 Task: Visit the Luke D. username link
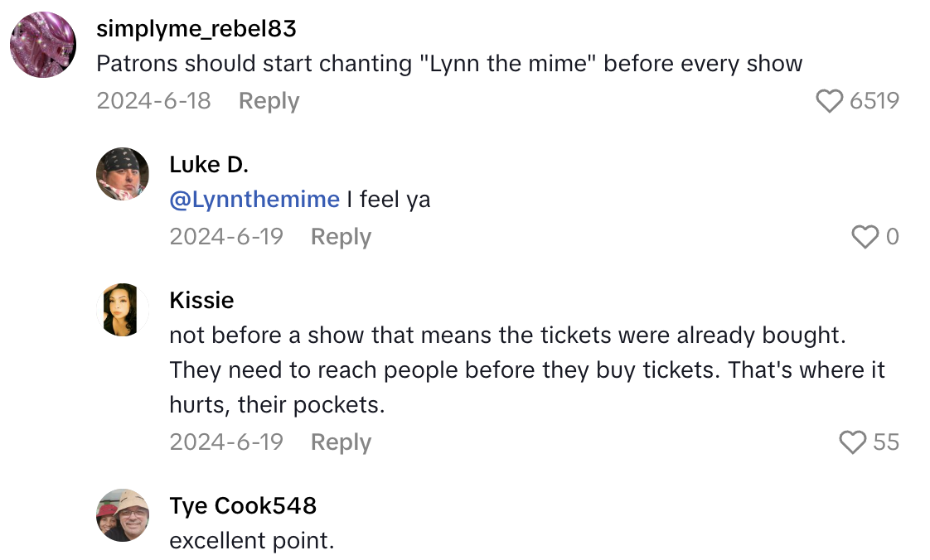(209, 165)
